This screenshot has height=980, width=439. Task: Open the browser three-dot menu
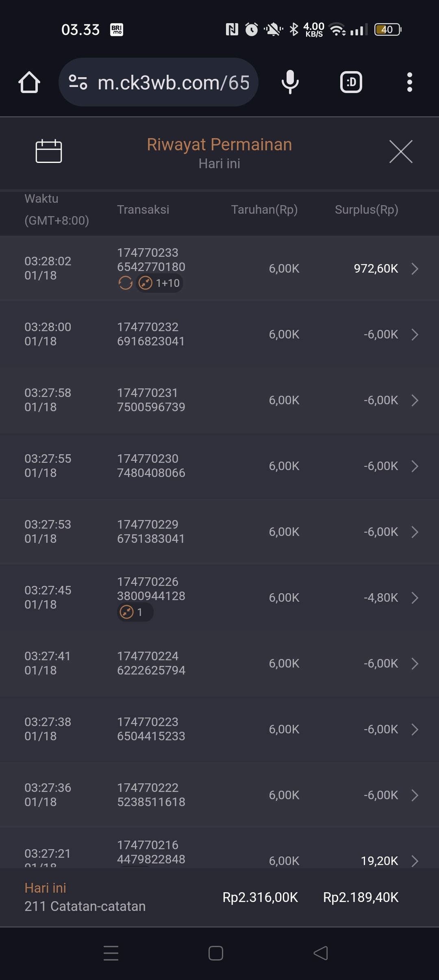(x=409, y=82)
